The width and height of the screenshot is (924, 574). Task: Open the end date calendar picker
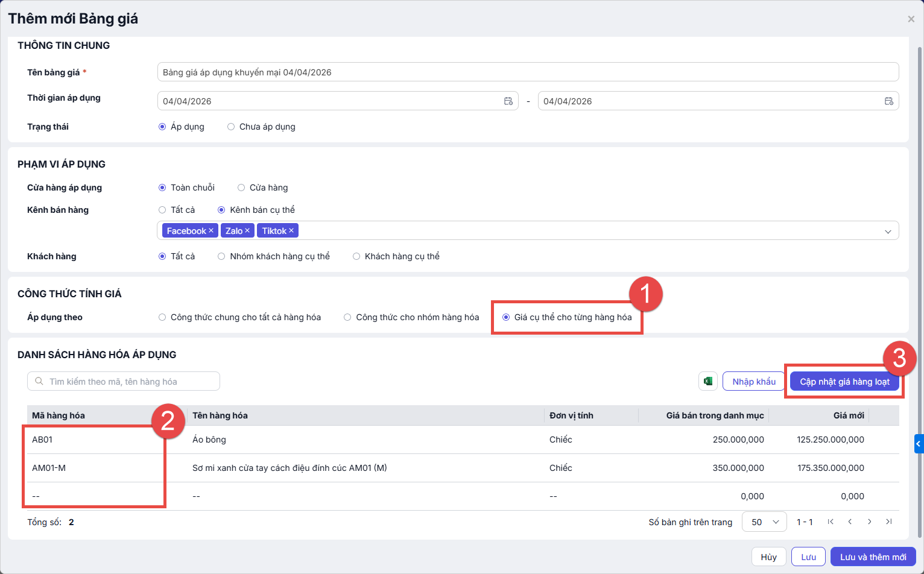(888, 101)
